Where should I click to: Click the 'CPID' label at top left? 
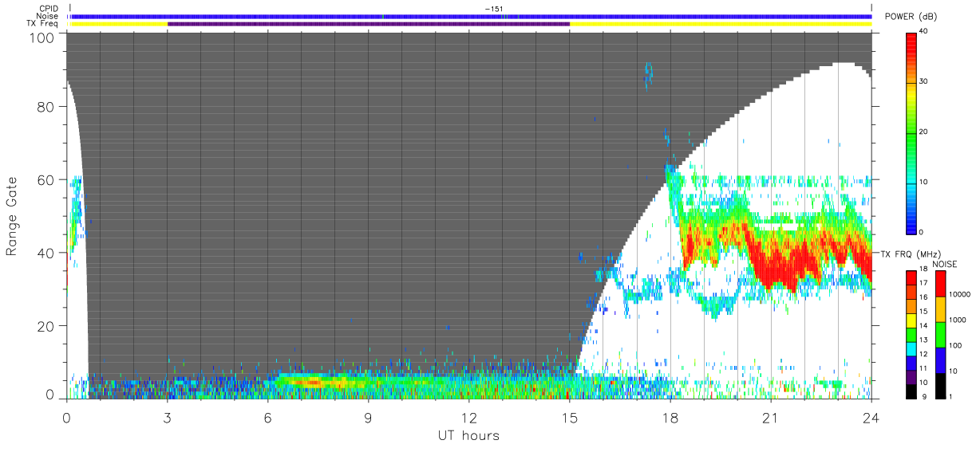coord(49,9)
